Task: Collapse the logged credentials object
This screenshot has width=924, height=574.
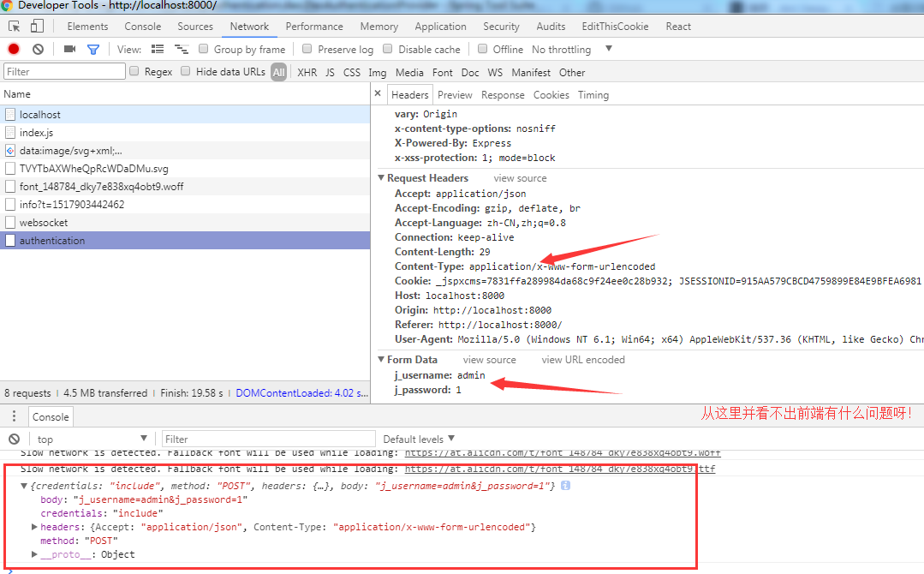Action: point(24,487)
